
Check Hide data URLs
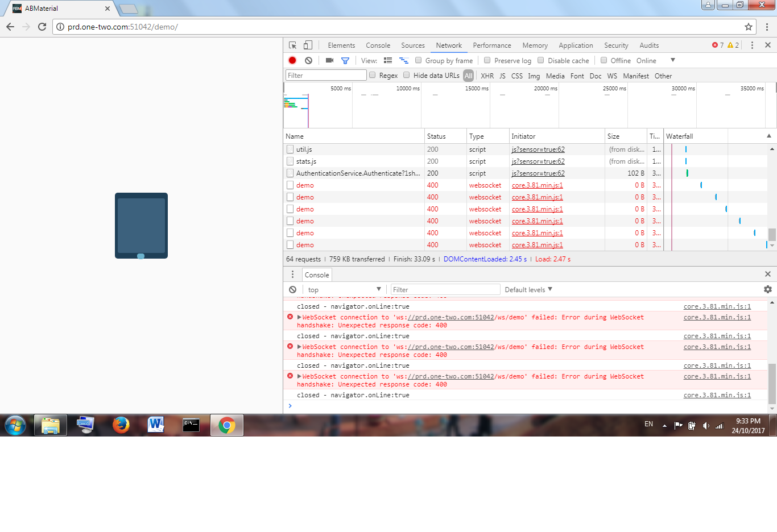(x=406, y=75)
